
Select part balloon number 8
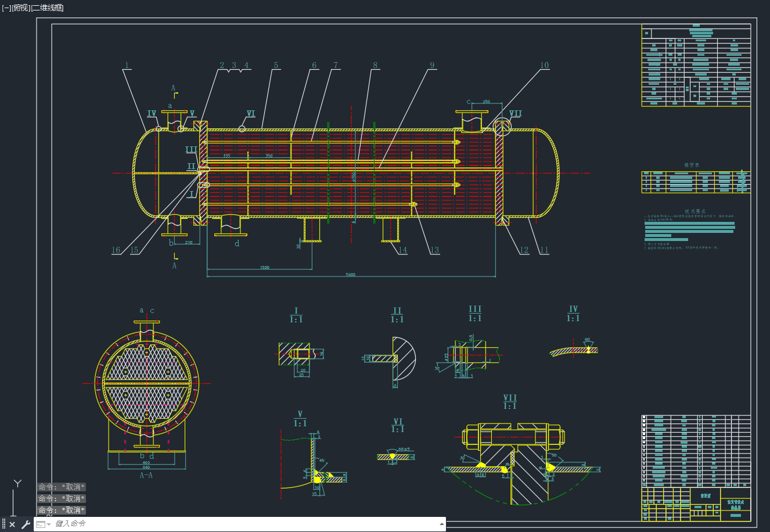(375, 65)
